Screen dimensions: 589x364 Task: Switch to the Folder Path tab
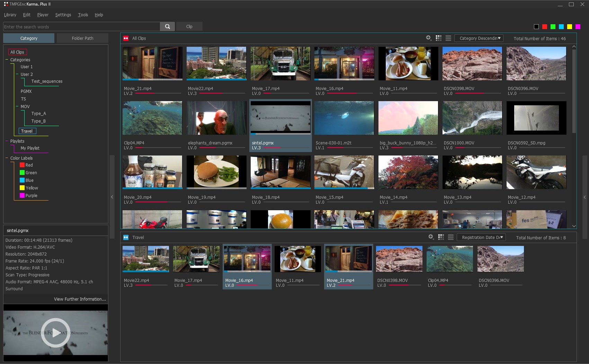pos(82,38)
